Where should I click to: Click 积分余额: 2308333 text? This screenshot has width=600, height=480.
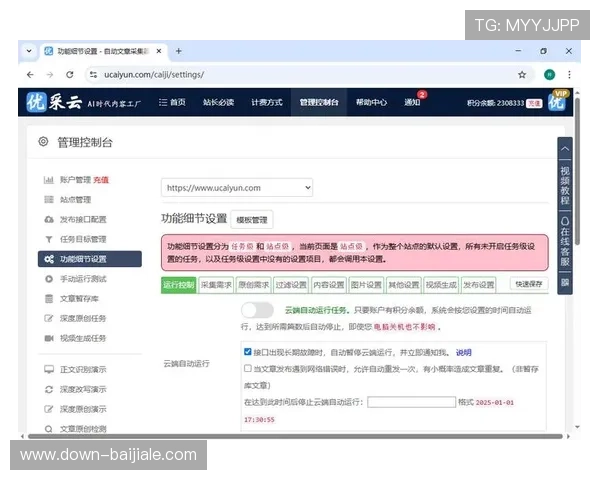point(495,103)
